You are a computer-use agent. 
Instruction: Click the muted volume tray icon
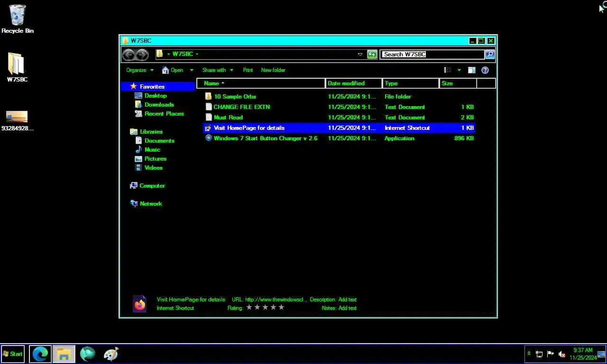(x=562, y=354)
